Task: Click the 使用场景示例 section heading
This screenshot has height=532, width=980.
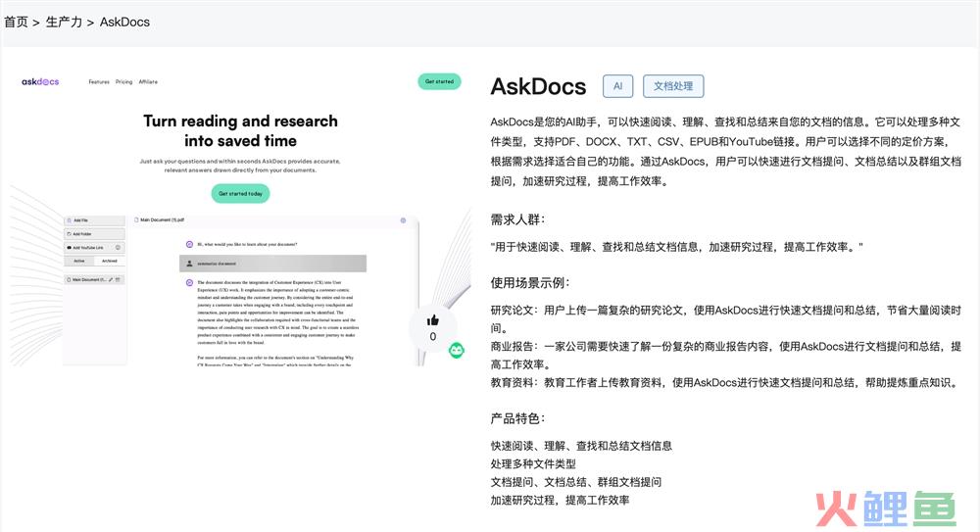Action: point(530,282)
